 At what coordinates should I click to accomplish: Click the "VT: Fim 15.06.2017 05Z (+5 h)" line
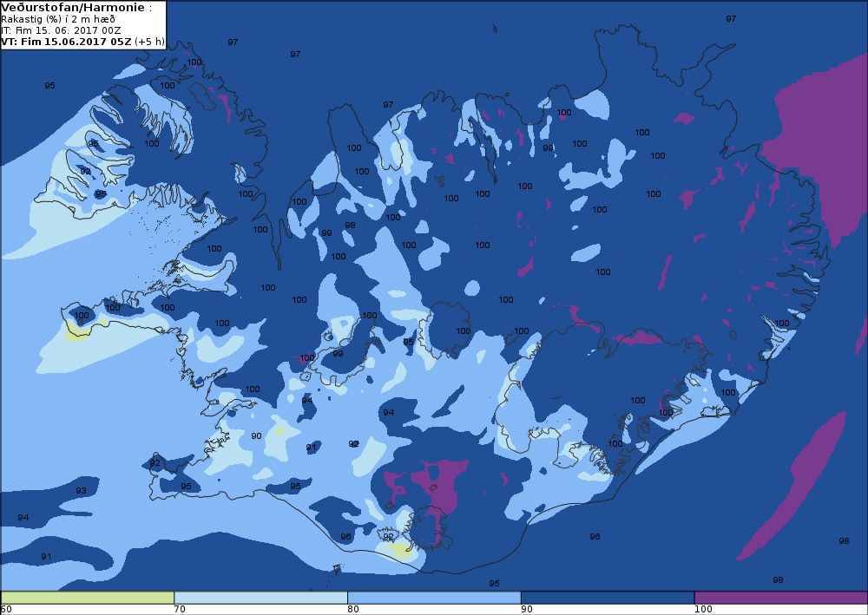tap(82, 42)
